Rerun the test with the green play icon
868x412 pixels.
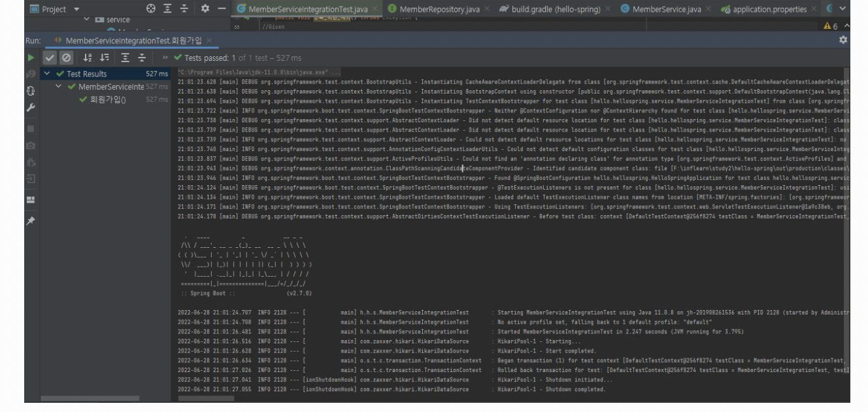point(32,58)
